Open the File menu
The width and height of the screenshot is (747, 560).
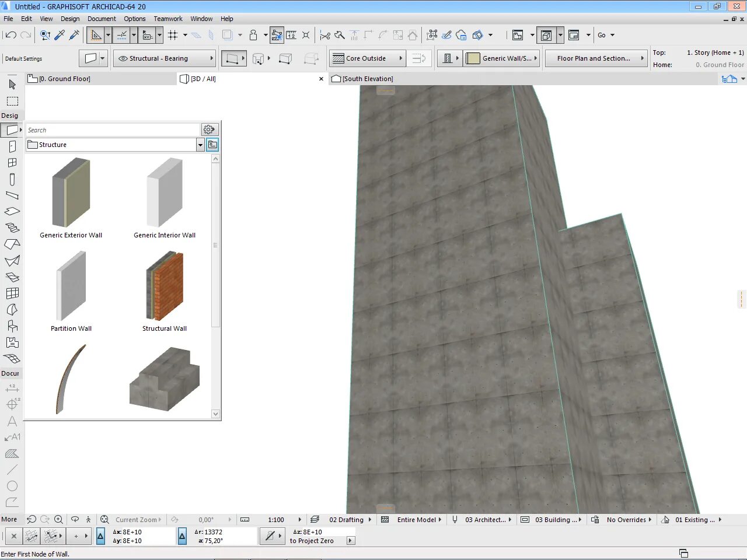click(8, 19)
